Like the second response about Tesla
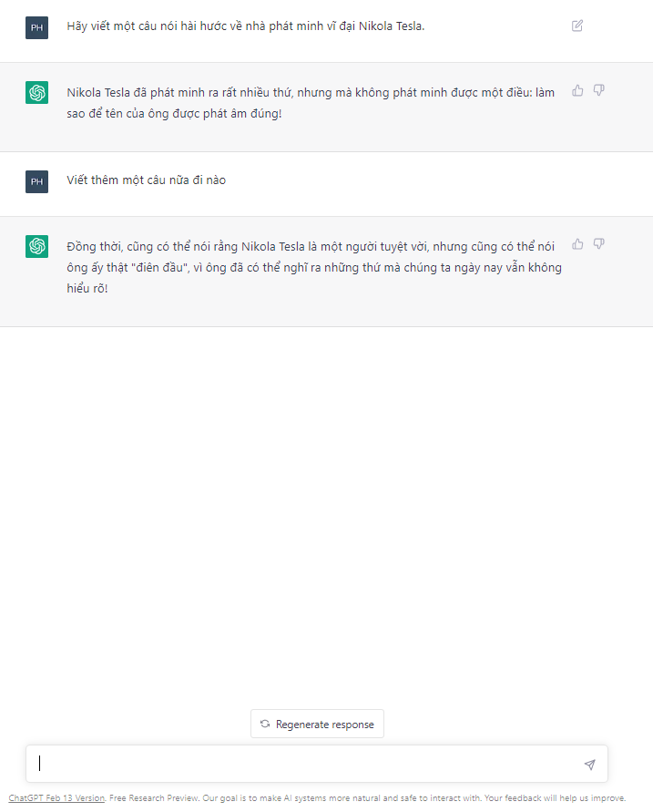This screenshot has width=653, height=812. 577,244
